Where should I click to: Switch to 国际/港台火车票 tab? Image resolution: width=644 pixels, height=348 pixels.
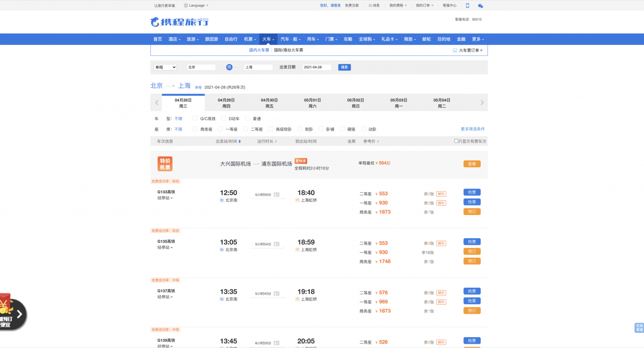pos(289,50)
